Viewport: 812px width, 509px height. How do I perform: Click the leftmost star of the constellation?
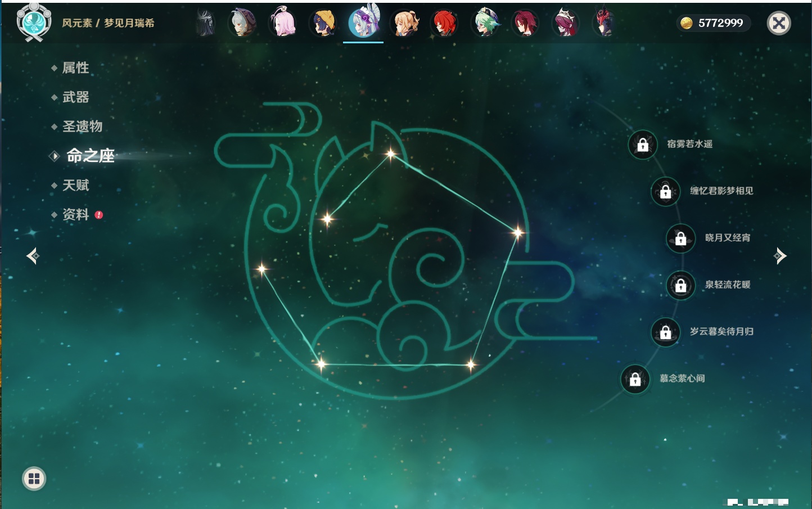click(x=261, y=269)
